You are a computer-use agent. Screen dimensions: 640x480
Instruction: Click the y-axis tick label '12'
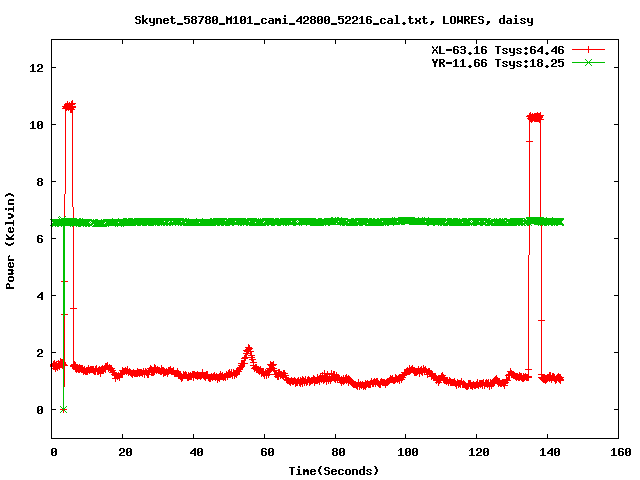pyautogui.click(x=36, y=68)
